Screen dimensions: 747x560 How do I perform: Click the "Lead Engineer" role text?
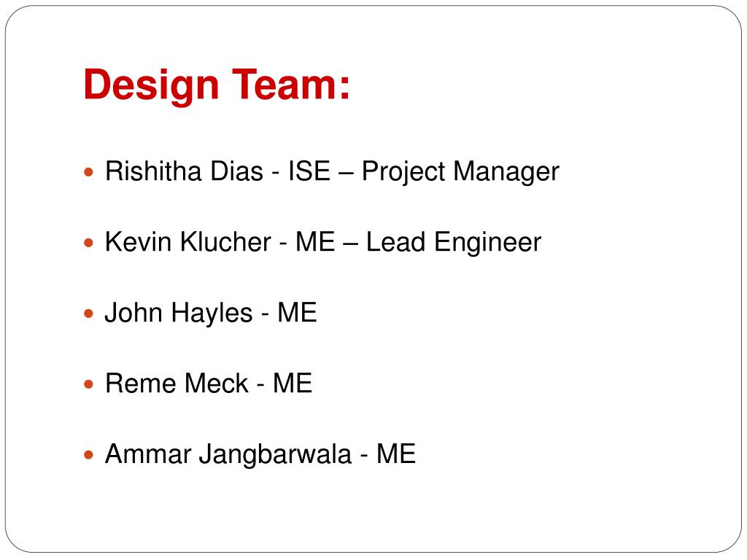click(x=454, y=243)
